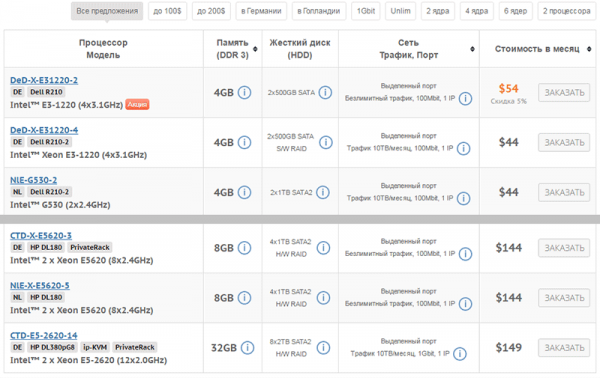View memory info for NlE-G530-2
This screenshot has height=378, width=600.
pos(245,192)
